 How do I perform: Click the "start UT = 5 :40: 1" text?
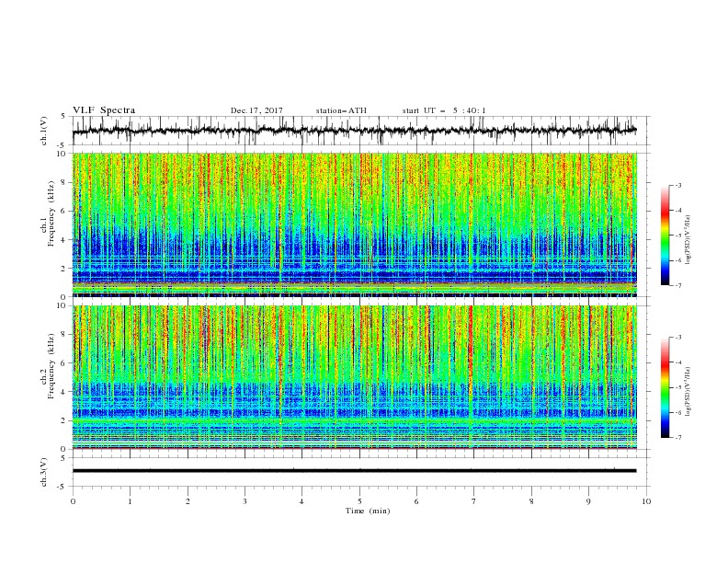point(444,110)
